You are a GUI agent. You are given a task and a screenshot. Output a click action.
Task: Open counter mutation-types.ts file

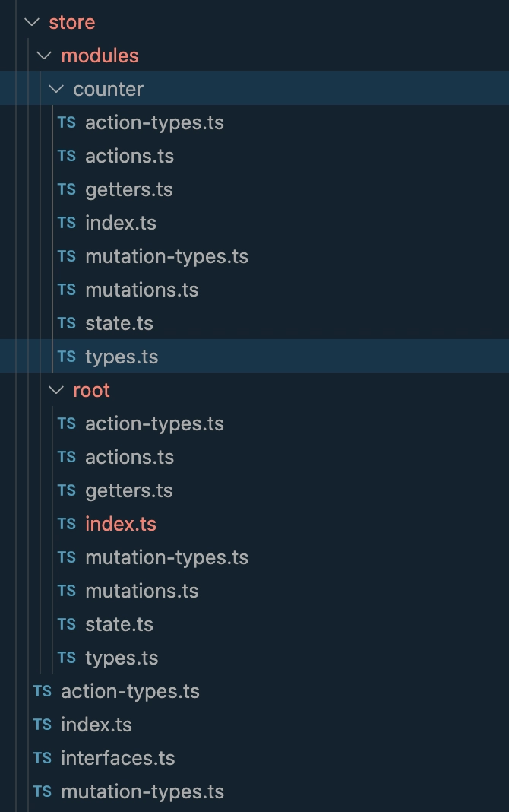pyautogui.click(x=167, y=257)
